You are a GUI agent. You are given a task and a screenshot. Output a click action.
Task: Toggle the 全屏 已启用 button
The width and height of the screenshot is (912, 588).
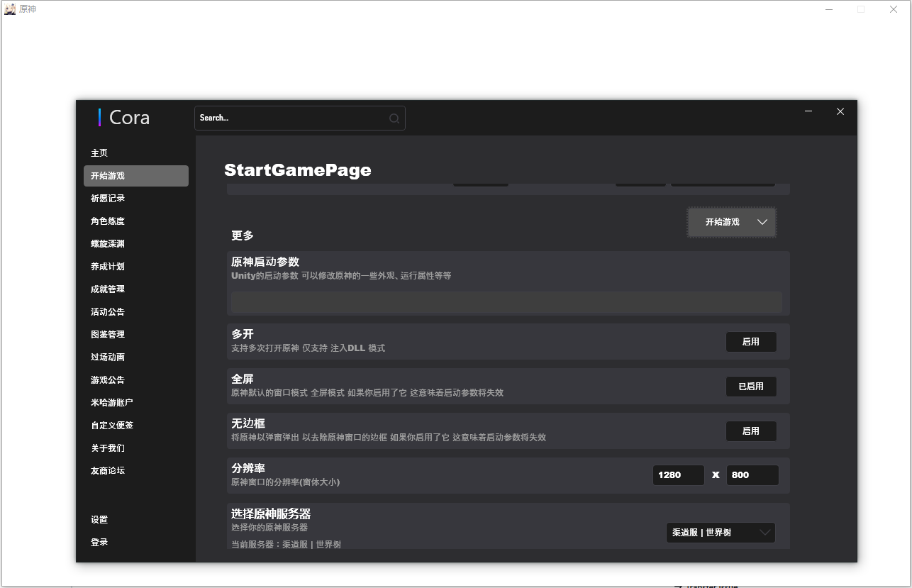point(751,387)
